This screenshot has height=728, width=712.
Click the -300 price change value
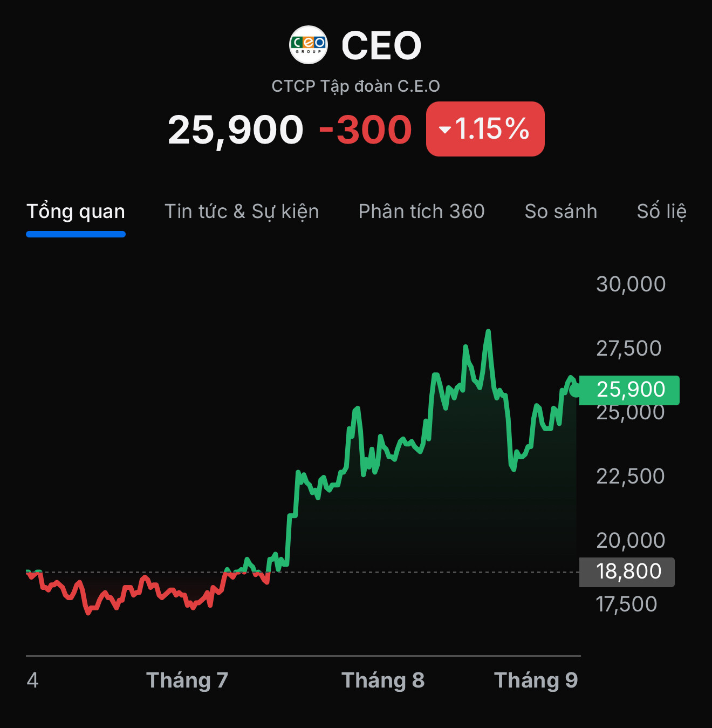coord(366,130)
